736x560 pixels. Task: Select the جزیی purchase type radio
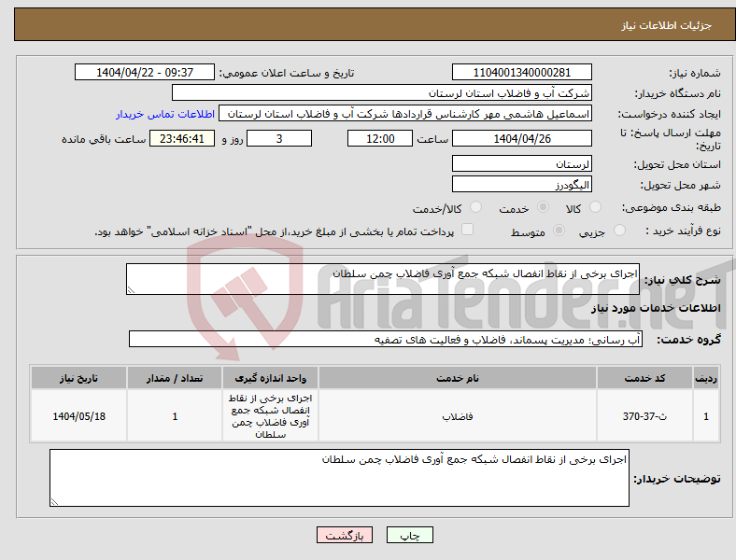(619, 231)
